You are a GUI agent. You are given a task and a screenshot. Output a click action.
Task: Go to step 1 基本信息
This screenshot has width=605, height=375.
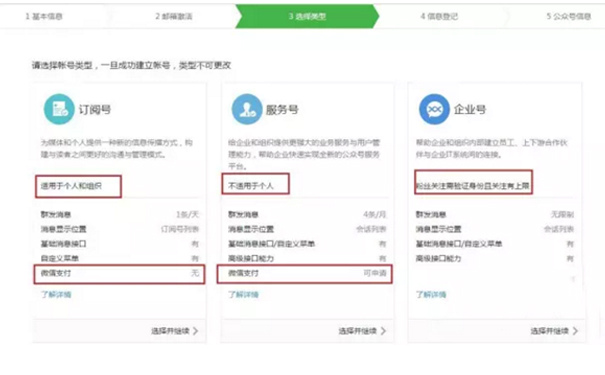pyautogui.click(x=44, y=17)
